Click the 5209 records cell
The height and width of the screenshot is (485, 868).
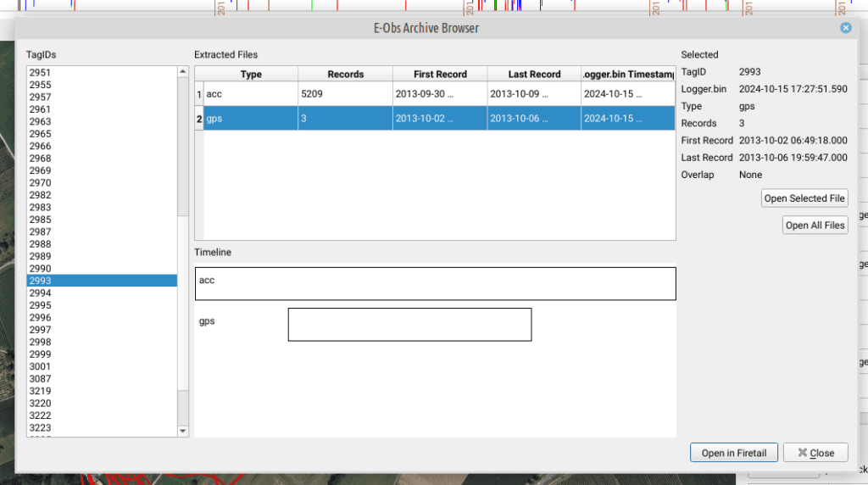click(346, 94)
